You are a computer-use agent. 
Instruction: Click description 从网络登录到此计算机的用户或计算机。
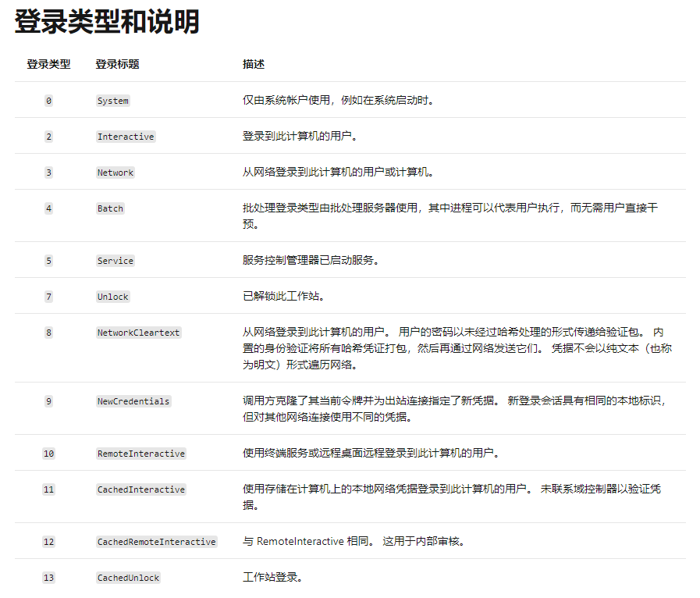(x=339, y=172)
